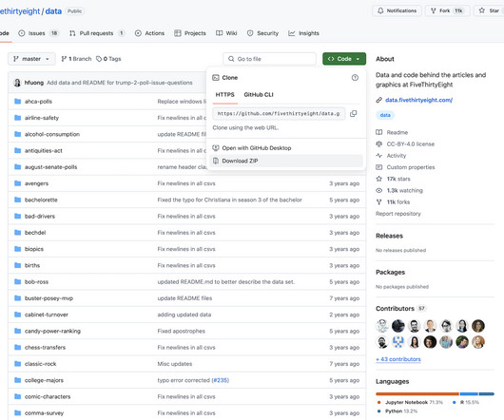Viewport: 504px width, 420px height.
Task: Switch to the GitHub CLI tab
Action: click(x=259, y=95)
